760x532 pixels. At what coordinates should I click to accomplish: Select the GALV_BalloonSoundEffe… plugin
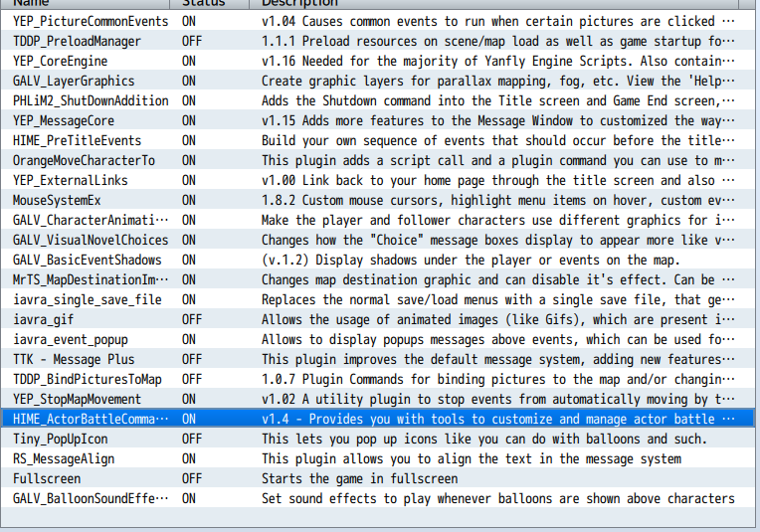[91, 498]
